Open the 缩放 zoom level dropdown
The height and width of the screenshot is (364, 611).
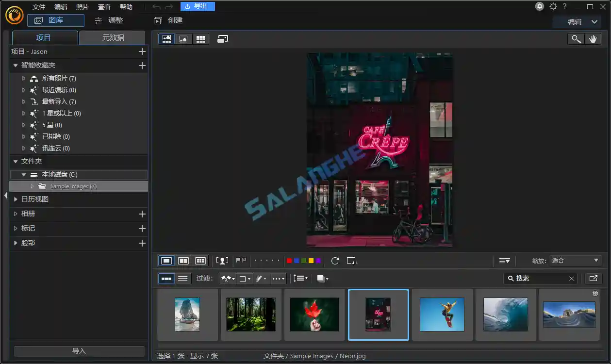click(x=575, y=261)
